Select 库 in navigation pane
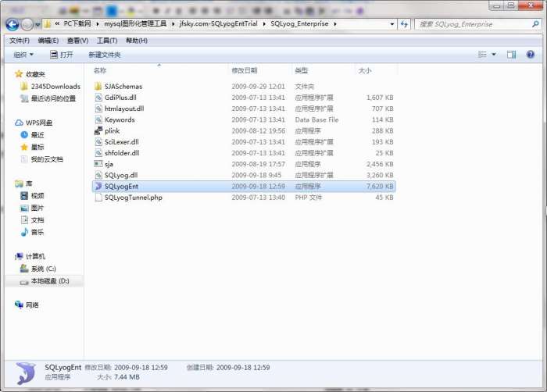547x392 pixels. tap(23, 184)
